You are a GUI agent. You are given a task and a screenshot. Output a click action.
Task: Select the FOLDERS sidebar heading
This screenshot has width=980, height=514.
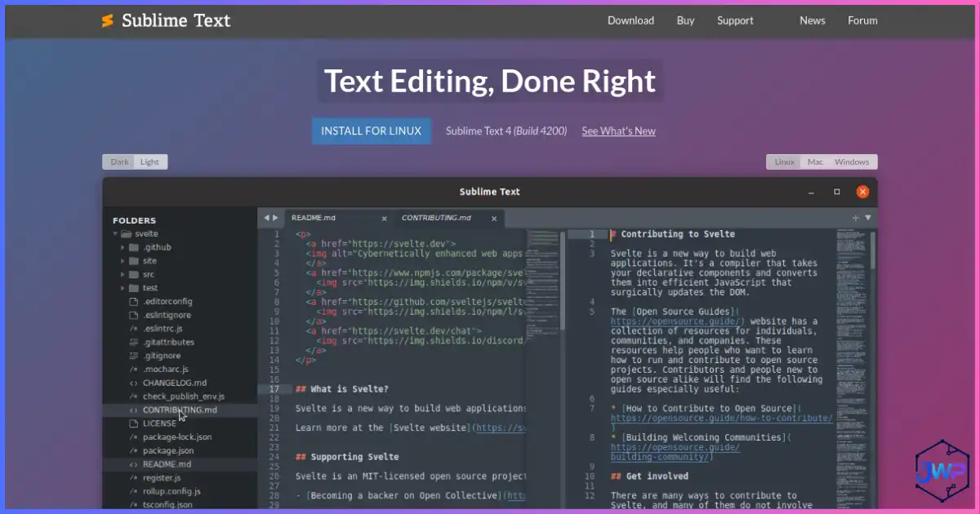pyautogui.click(x=135, y=220)
